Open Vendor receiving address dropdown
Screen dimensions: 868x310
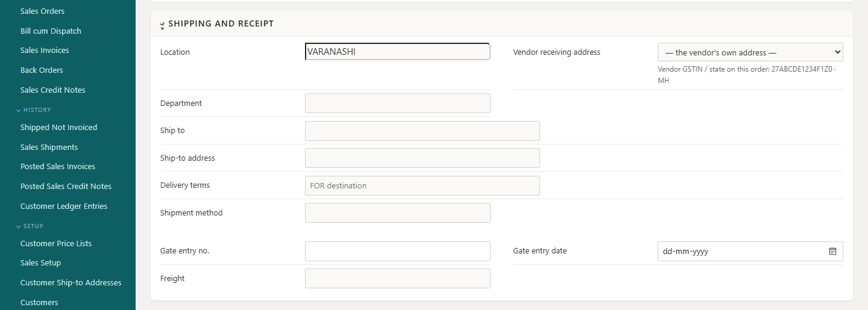coord(750,52)
